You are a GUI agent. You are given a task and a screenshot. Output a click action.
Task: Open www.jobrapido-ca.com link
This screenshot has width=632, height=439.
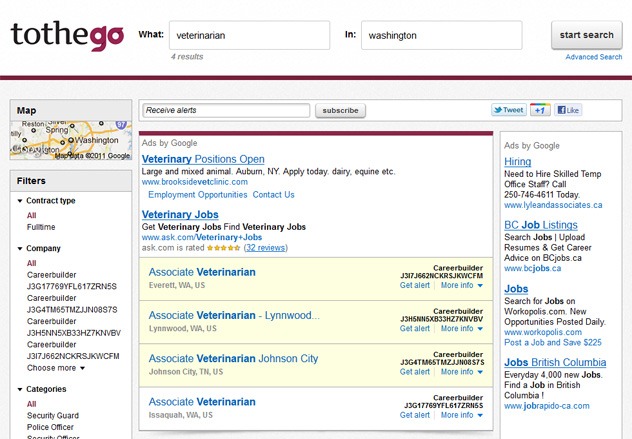tap(547, 406)
